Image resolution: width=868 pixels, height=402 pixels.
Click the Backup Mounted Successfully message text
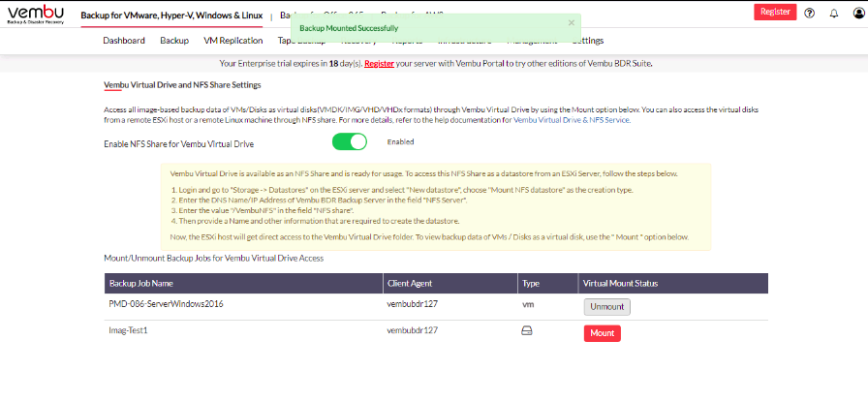point(349,28)
